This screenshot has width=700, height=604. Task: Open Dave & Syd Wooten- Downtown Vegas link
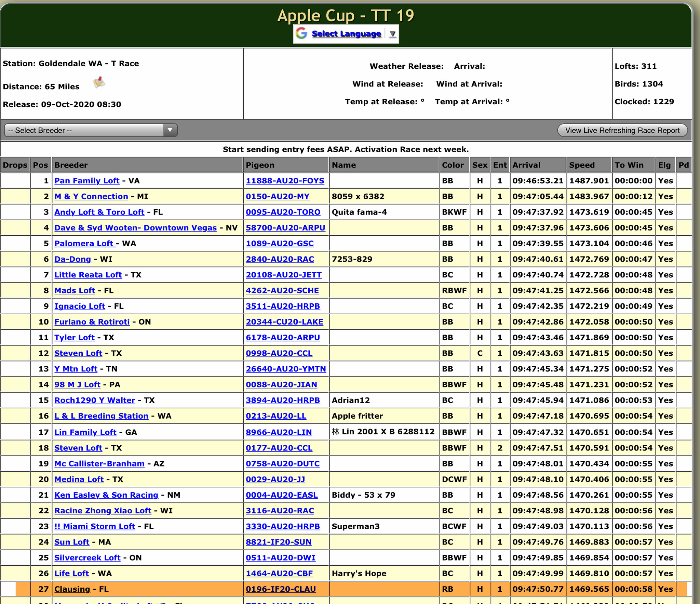click(x=135, y=228)
